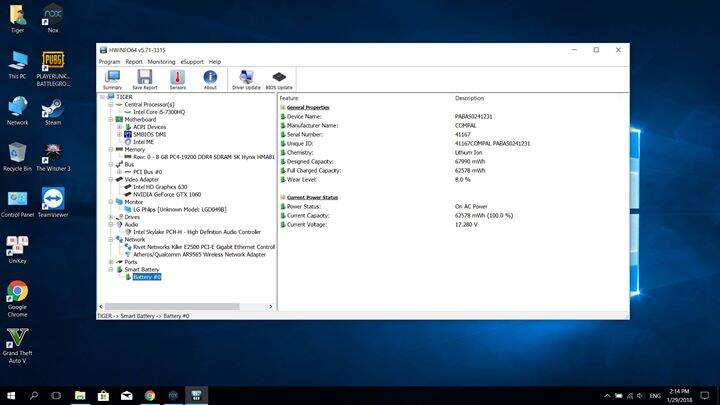The height and width of the screenshot is (405, 720).
Task: Collapse the Motherboard tree branch
Action: (x=111, y=119)
